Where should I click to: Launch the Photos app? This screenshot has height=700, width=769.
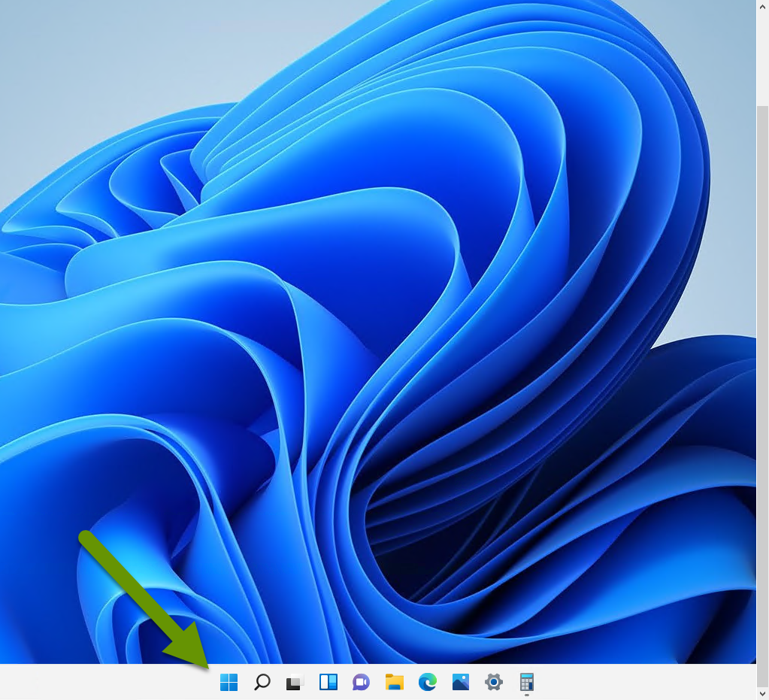(460, 683)
